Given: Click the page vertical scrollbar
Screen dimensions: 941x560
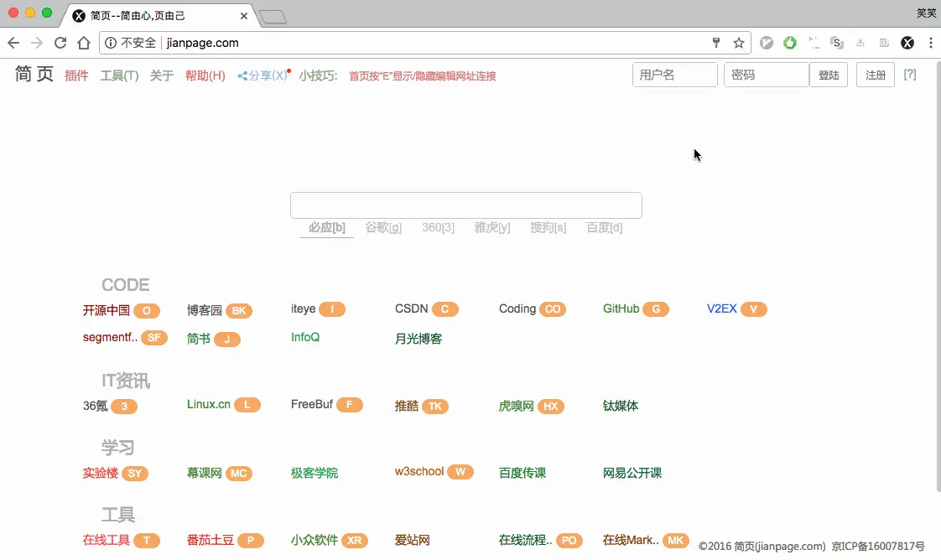Looking at the screenshot, I should [938, 276].
